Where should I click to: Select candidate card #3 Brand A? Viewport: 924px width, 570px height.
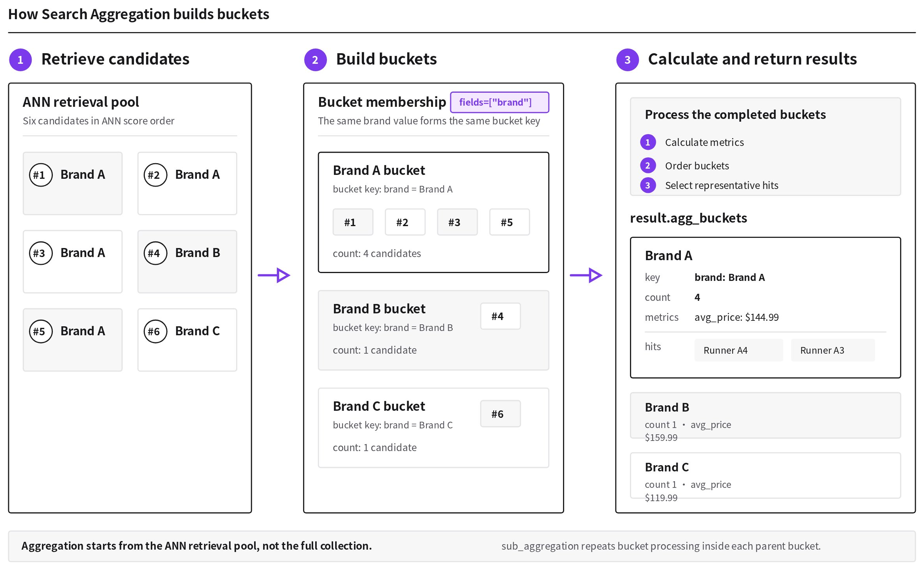coord(72,262)
